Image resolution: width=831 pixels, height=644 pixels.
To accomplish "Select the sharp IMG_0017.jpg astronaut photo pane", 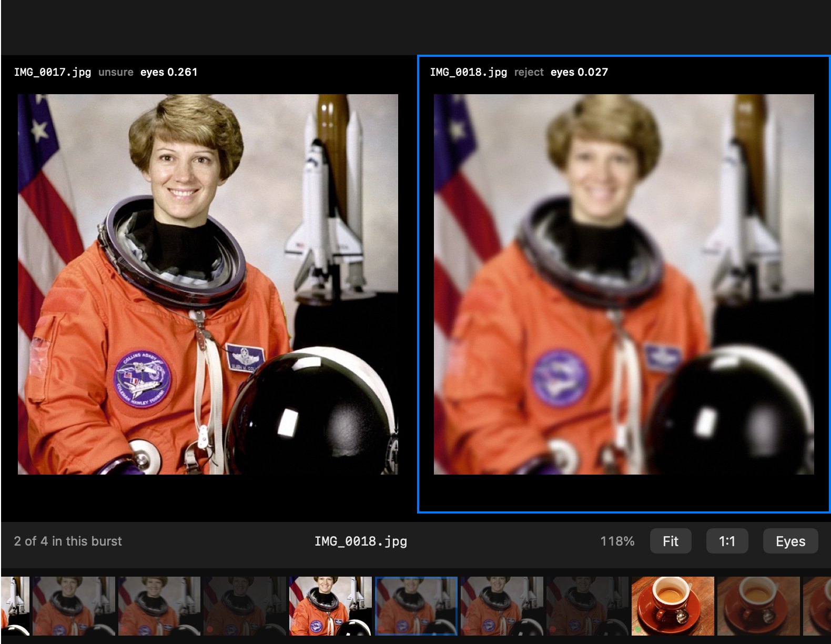I will point(208,284).
